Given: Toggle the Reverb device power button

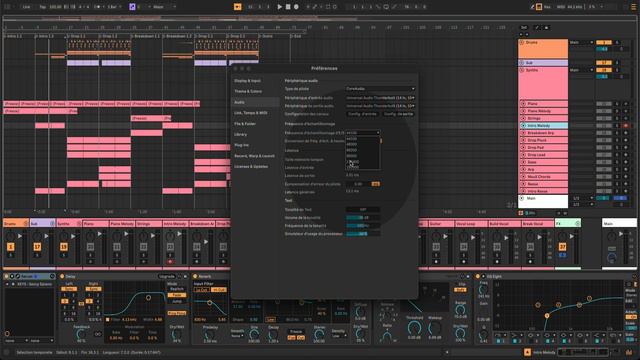Looking at the screenshot, I should coord(196,276).
